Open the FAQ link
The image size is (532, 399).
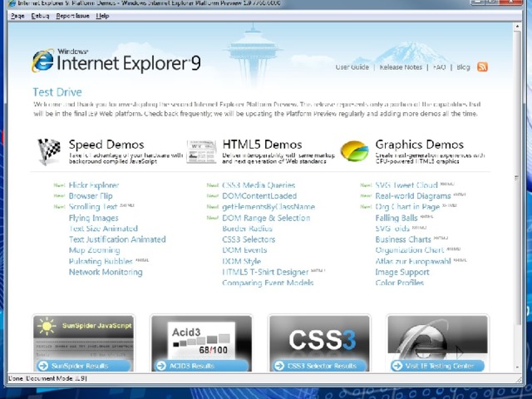(439, 67)
